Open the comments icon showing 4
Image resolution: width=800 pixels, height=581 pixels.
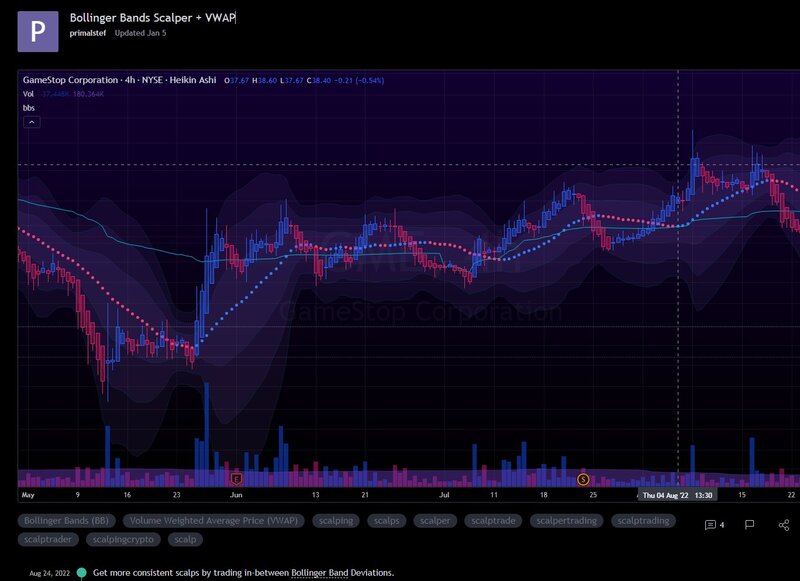[714, 525]
